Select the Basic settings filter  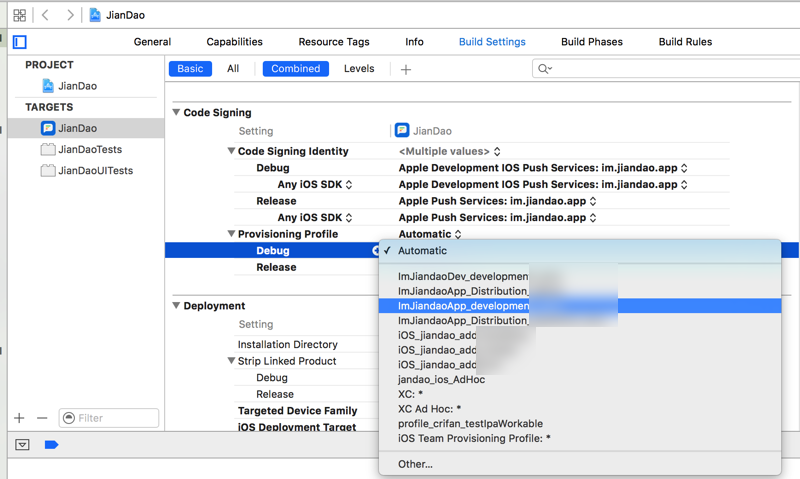[x=190, y=69]
